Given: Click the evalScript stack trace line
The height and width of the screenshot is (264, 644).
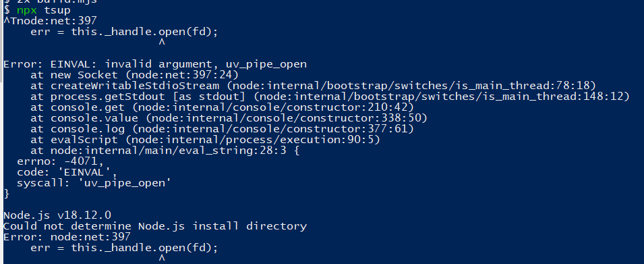Looking at the screenshot, I should coord(205,140).
